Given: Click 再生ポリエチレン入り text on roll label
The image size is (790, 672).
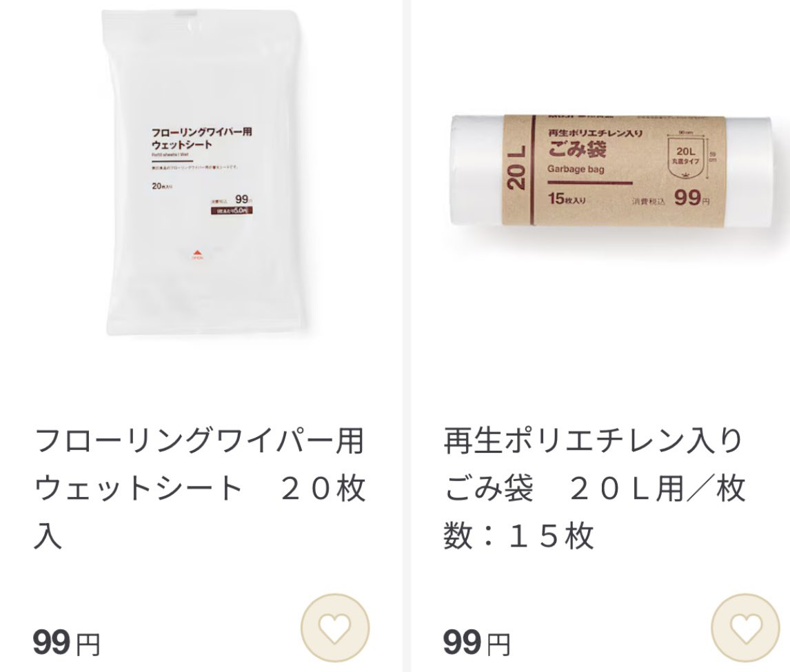Looking at the screenshot, I should 595,134.
